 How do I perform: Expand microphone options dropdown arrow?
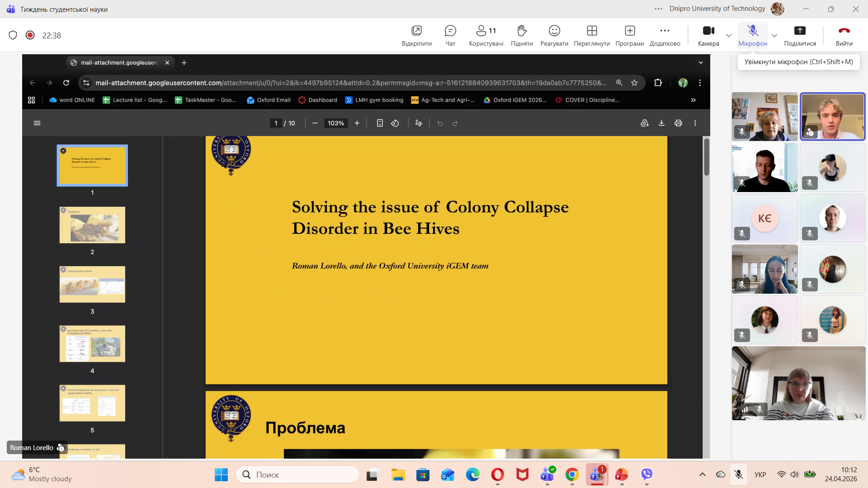[x=774, y=36]
